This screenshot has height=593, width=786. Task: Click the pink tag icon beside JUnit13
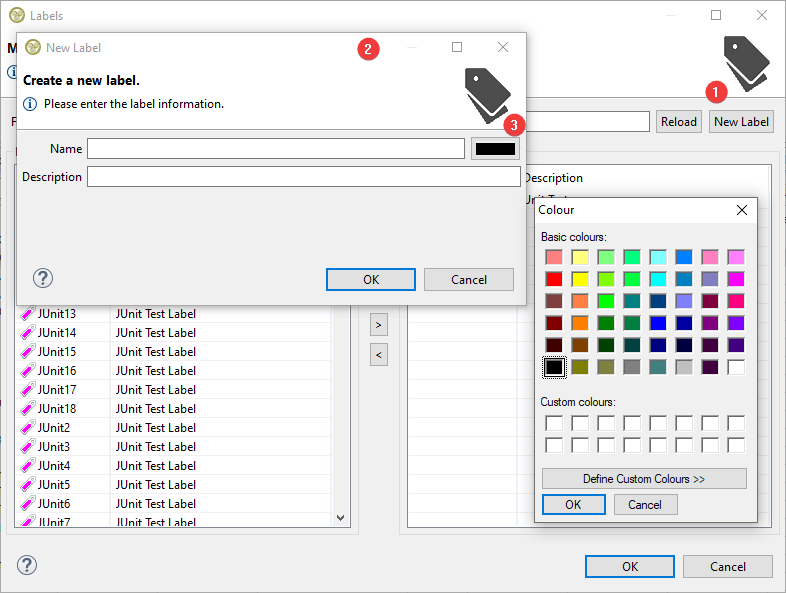coord(27,314)
